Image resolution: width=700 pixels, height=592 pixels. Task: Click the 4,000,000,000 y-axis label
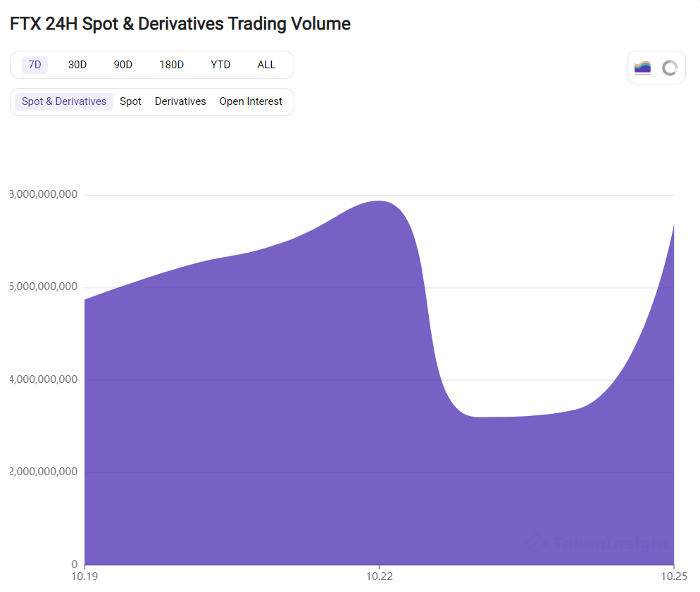(x=43, y=379)
